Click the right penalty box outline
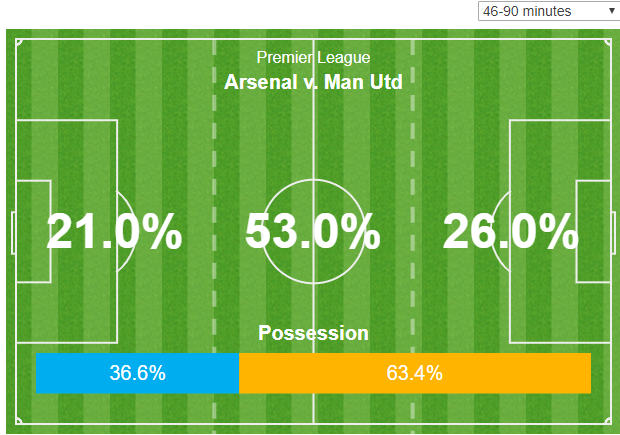The image size is (620, 435). point(560,231)
